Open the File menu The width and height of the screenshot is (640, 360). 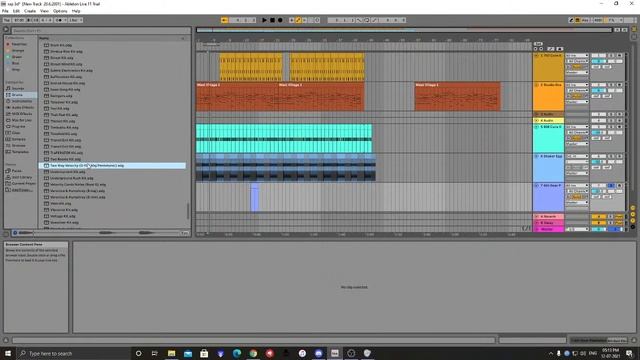pyautogui.click(x=5, y=11)
